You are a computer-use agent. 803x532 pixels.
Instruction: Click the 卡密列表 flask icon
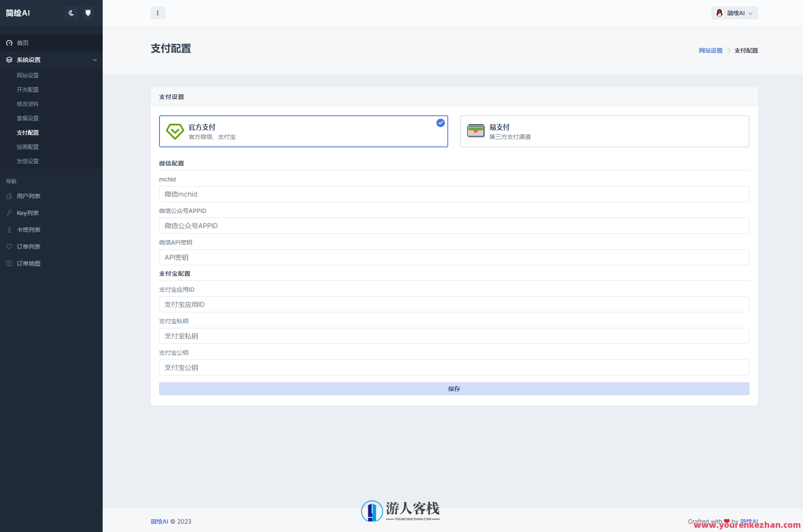[9, 229]
